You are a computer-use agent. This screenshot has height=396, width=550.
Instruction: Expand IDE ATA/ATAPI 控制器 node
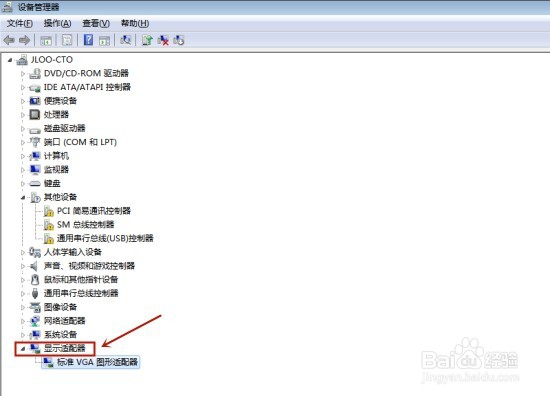(23, 87)
